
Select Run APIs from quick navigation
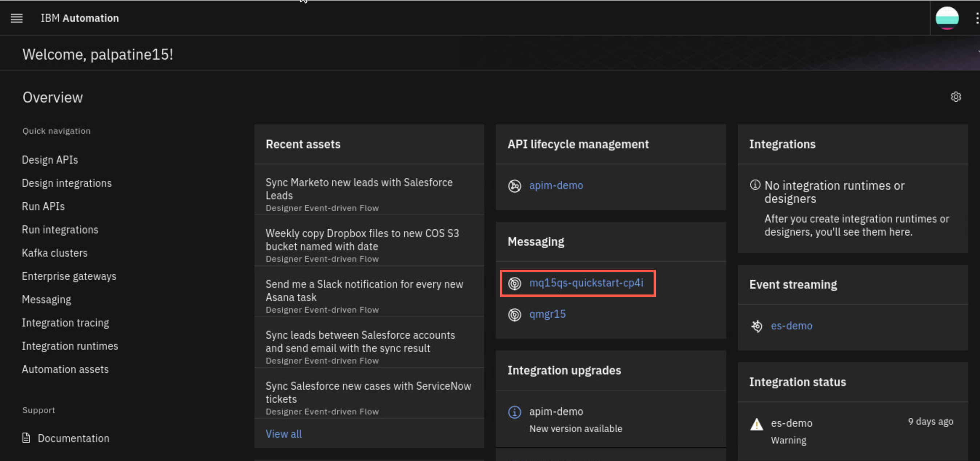(43, 206)
